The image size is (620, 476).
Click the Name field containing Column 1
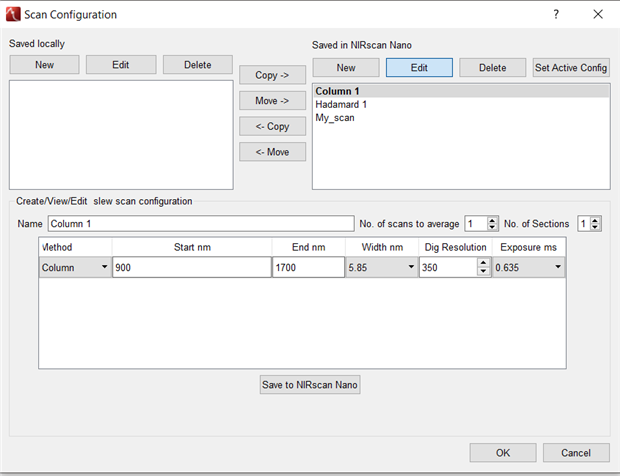pos(200,224)
